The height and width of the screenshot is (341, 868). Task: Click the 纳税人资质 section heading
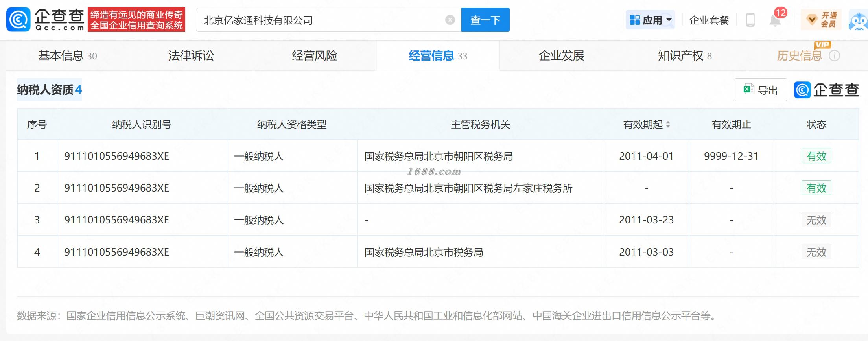49,90
